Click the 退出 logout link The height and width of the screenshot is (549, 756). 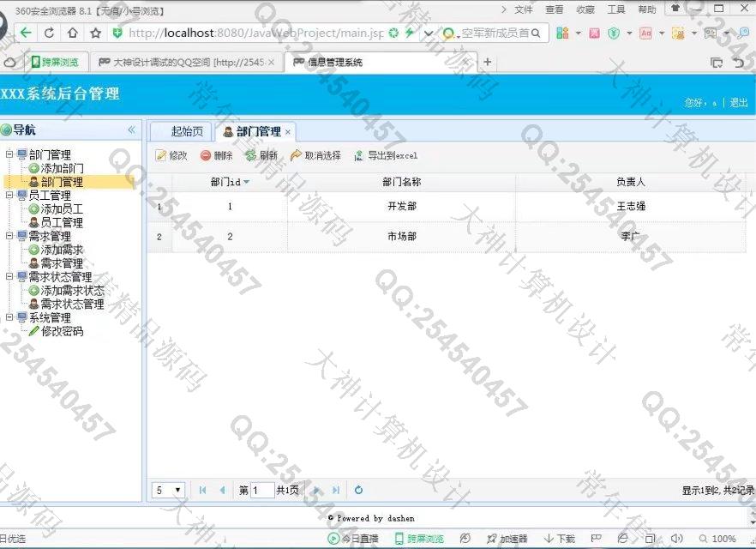pos(739,102)
